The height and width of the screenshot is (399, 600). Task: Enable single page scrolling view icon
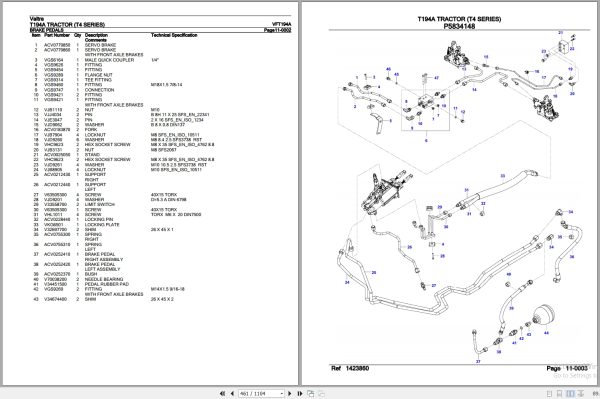pyautogui.click(x=559, y=394)
